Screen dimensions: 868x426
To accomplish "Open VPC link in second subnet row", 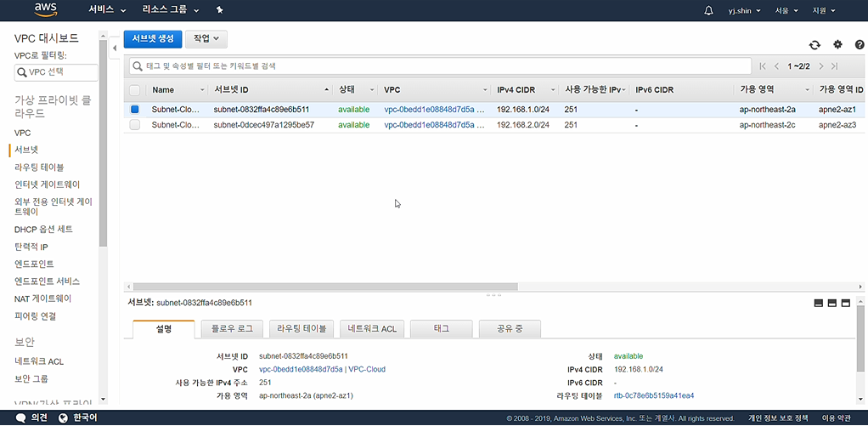I will (x=434, y=125).
